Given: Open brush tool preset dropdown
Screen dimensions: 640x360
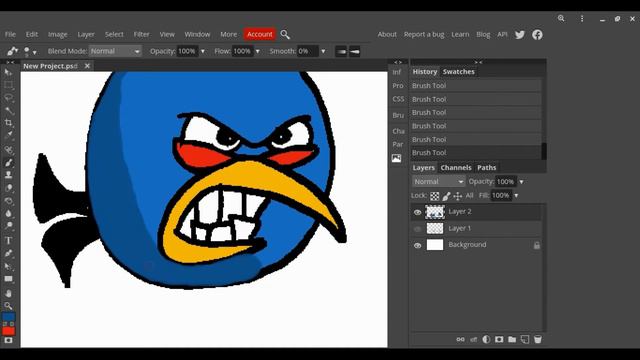Looking at the screenshot, I should click(x=12, y=51).
